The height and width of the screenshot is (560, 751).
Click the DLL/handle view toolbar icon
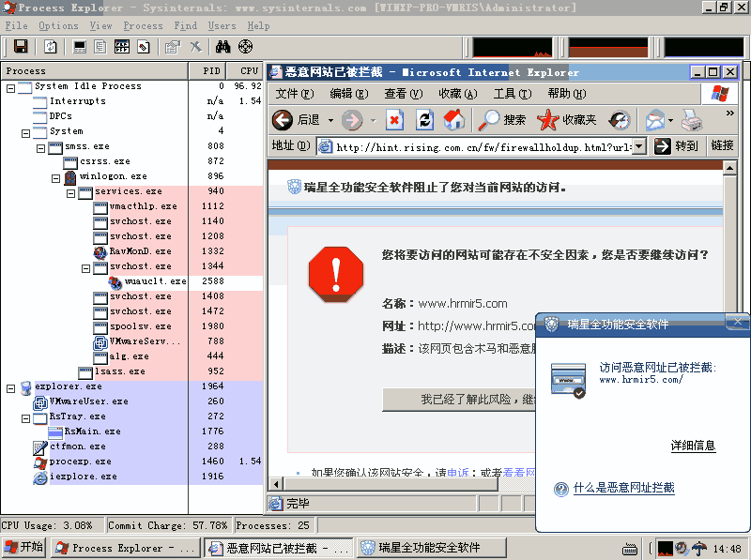click(x=144, y=47)
